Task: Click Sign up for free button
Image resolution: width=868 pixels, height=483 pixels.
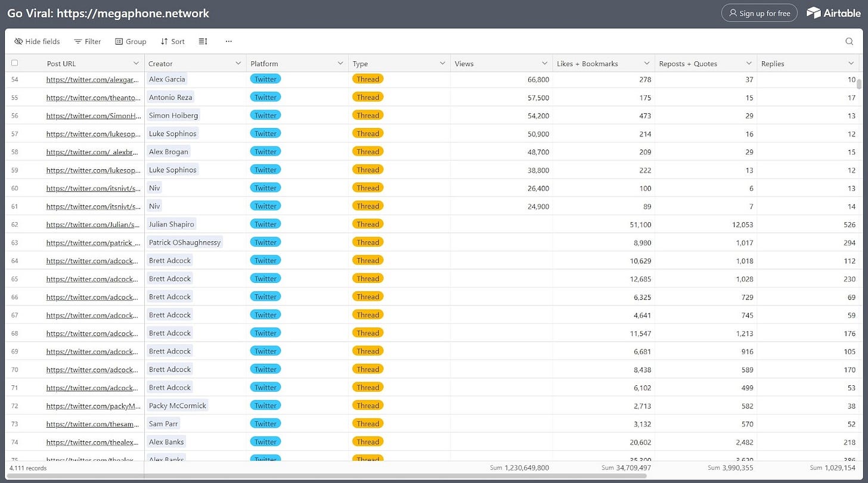Action: (759, 13)
